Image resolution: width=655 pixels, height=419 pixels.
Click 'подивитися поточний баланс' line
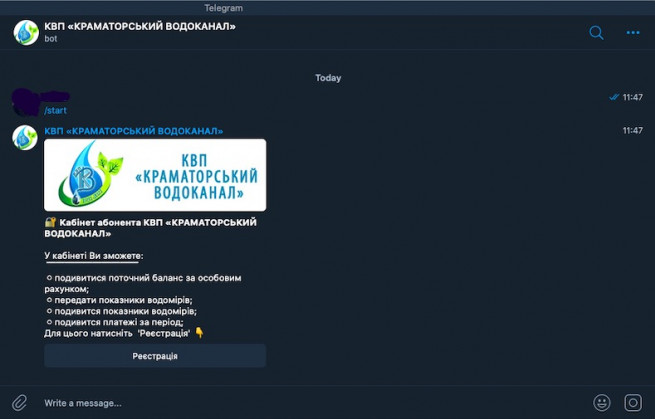143,283
